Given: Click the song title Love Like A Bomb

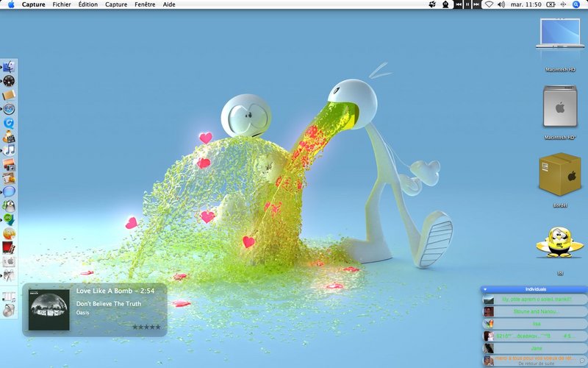Looking at the screenshot, I should coord(104,291).
